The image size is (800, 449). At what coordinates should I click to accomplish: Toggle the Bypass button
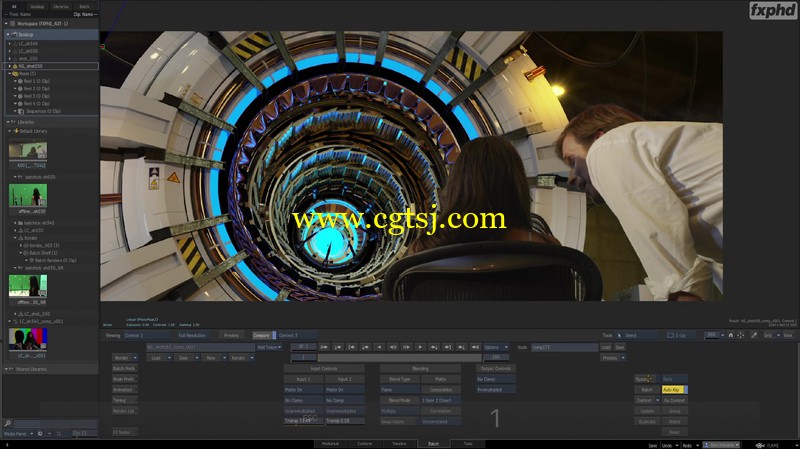click(645, 379)
